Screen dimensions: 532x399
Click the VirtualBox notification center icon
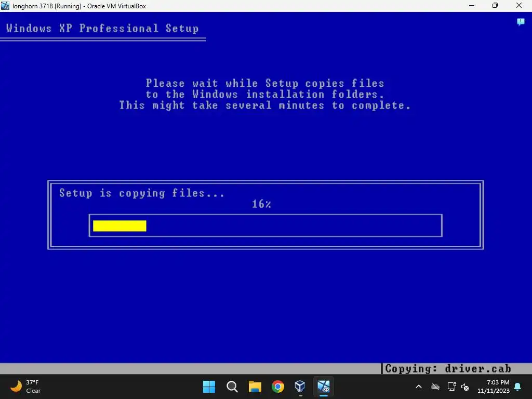click(521, 22)
